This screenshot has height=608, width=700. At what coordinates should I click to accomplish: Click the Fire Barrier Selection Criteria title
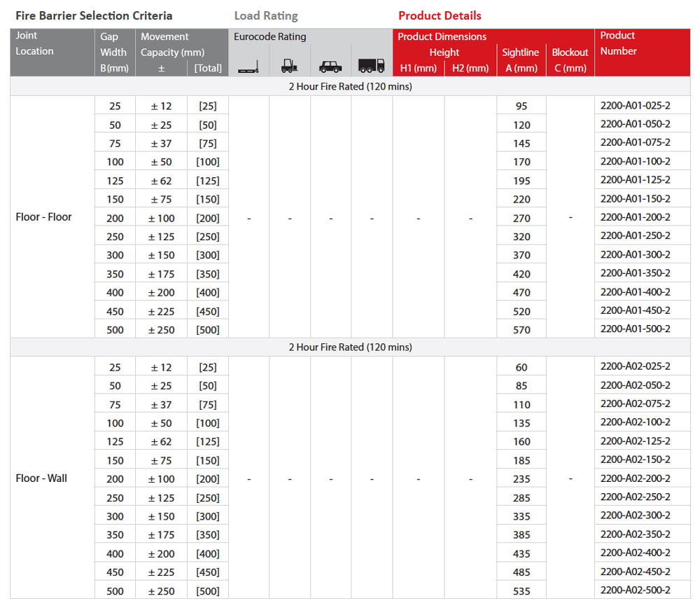[x=94, y=15]
